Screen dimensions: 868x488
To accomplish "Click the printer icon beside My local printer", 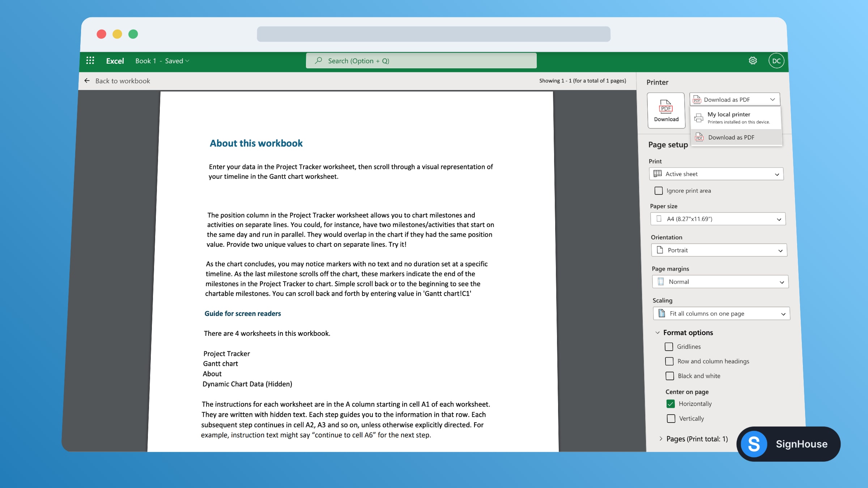I will (699, 118).
